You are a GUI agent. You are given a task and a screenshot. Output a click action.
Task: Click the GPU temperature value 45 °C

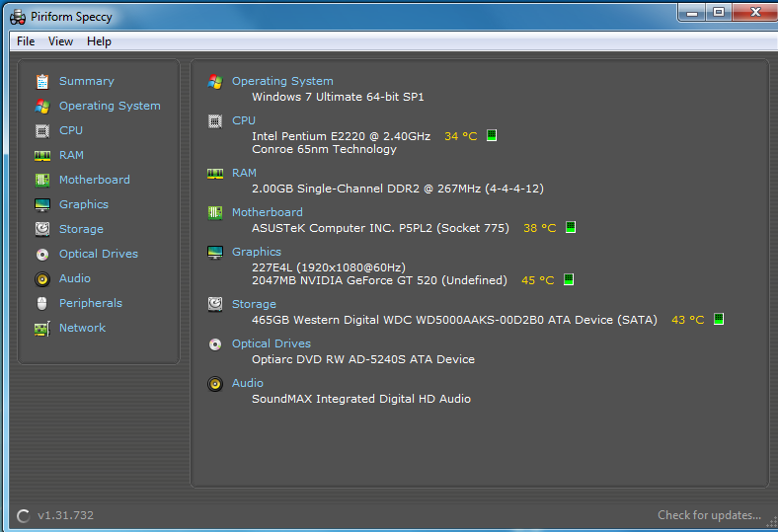[537, 280]
